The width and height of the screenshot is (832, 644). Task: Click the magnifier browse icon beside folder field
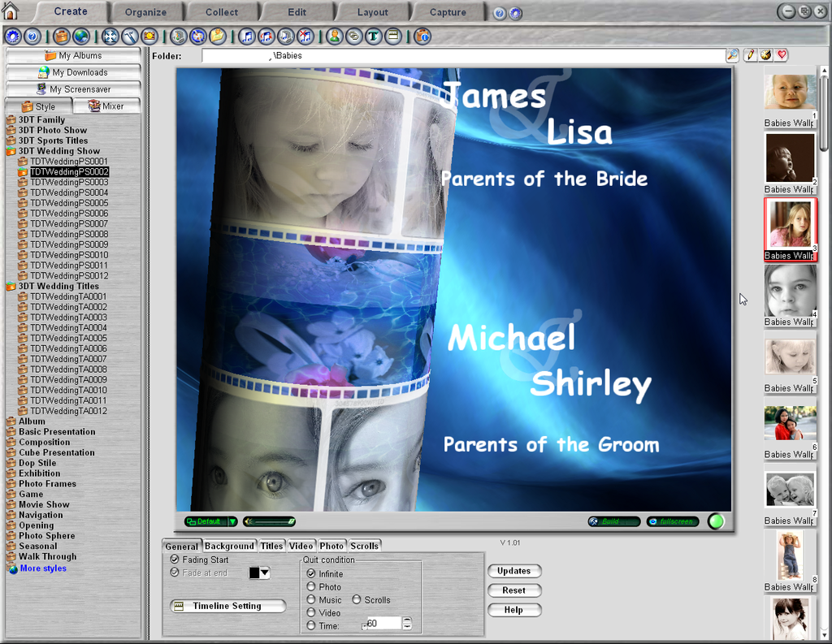pos(733,55)
